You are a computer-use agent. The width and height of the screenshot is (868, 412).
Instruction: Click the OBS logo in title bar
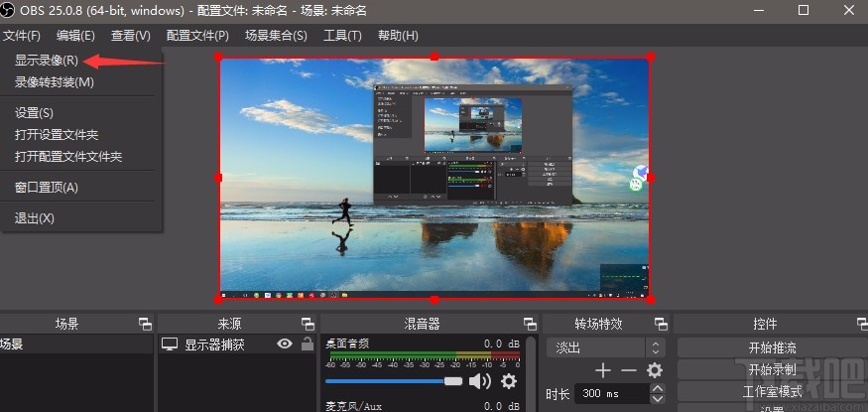(x=7, y=10)
